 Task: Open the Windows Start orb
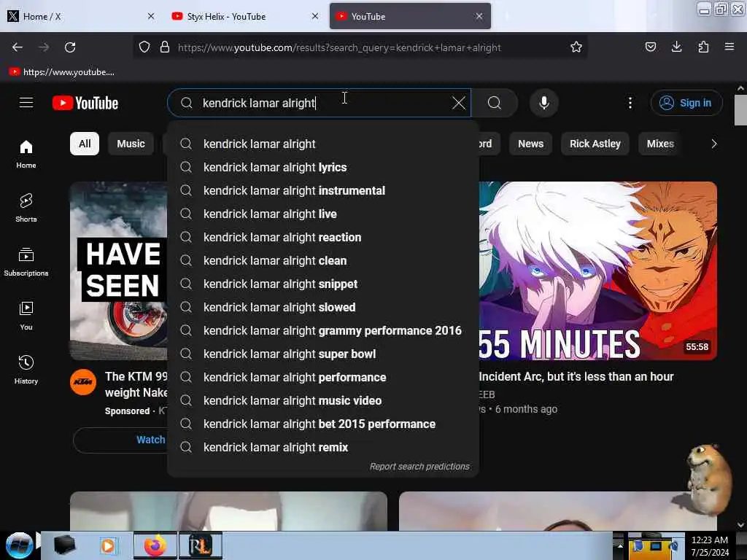click(20, 545)
